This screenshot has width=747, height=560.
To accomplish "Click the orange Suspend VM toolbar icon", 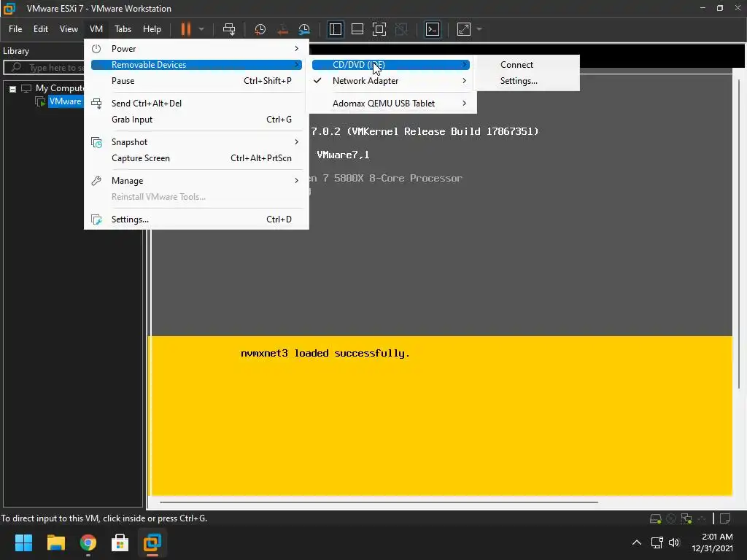I will pos(186,29).
